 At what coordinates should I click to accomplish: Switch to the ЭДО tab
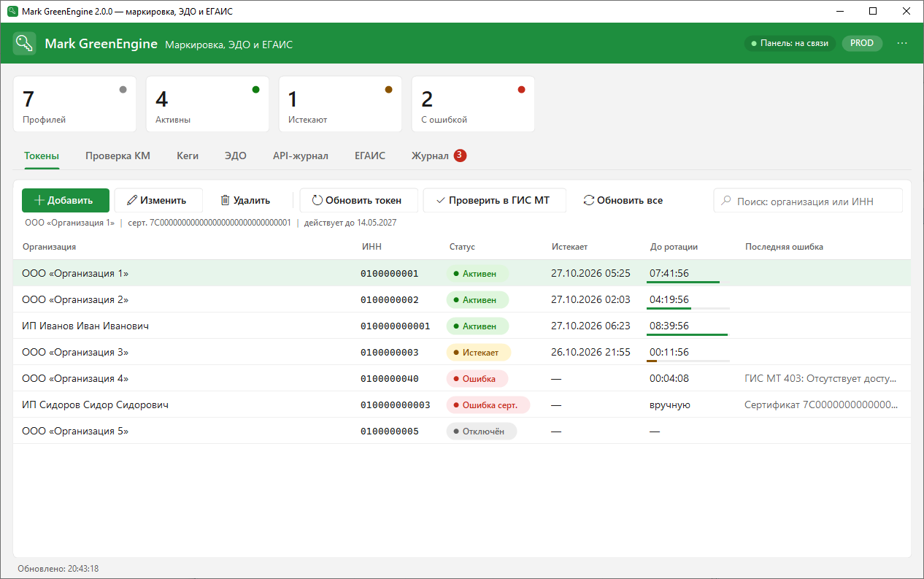[236, 156]
